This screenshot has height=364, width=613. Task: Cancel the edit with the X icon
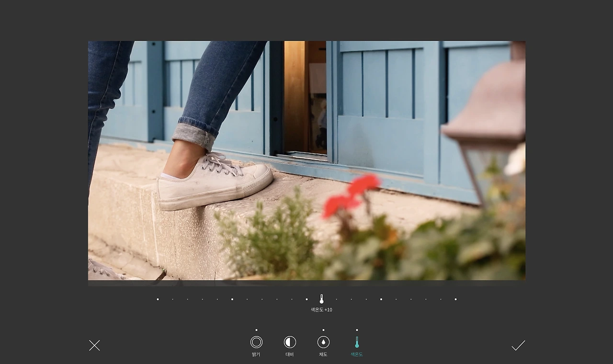(x=94, y=345)
